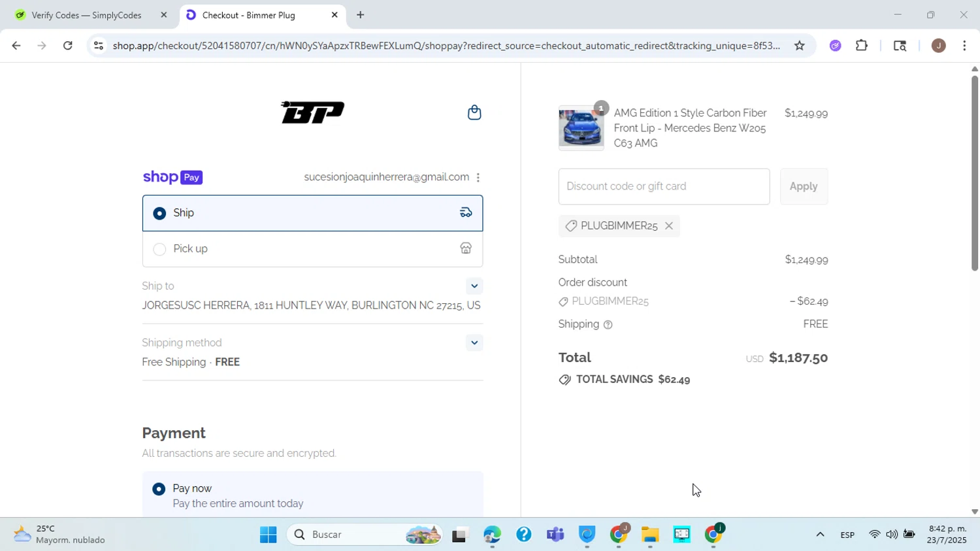980x551 pixels.
Task: Reload the checkout page
Action: click(68, 46)
